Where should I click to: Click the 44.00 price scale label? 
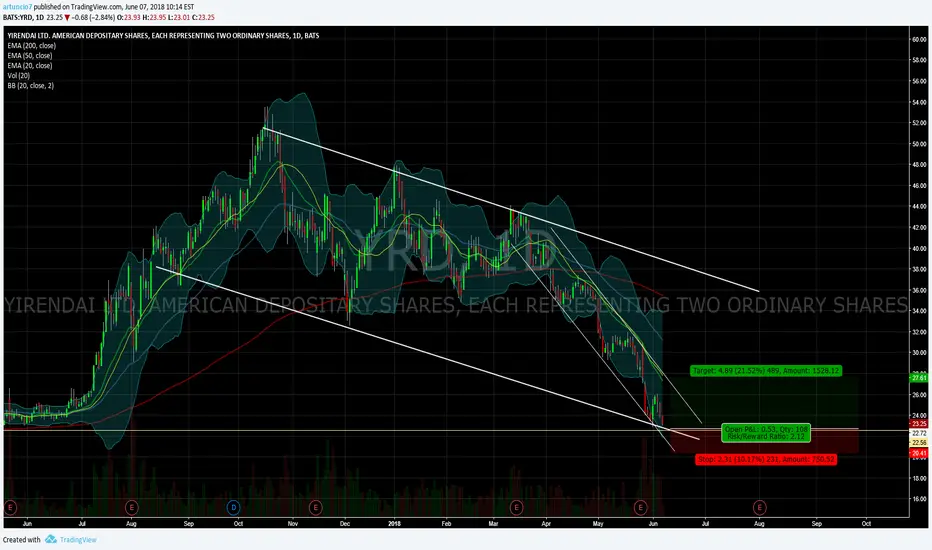(919, 206)
